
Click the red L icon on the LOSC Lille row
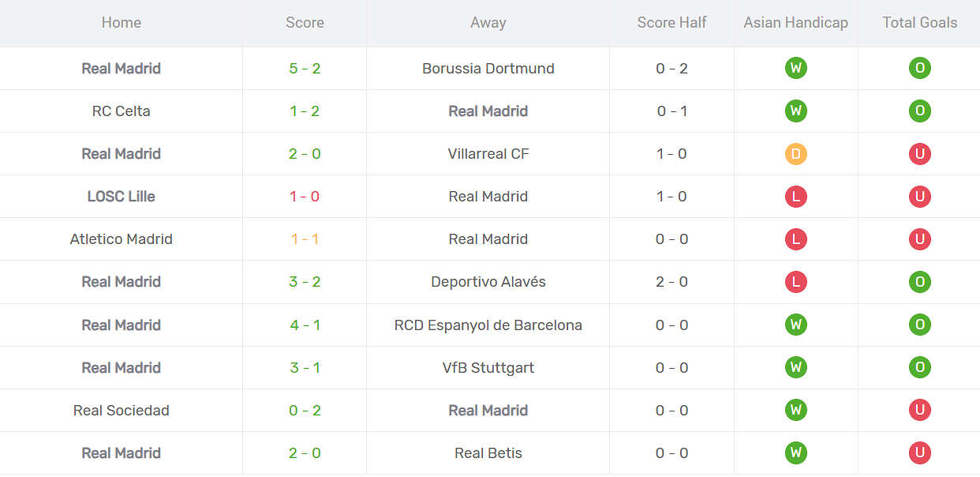(x=796, y=197)
